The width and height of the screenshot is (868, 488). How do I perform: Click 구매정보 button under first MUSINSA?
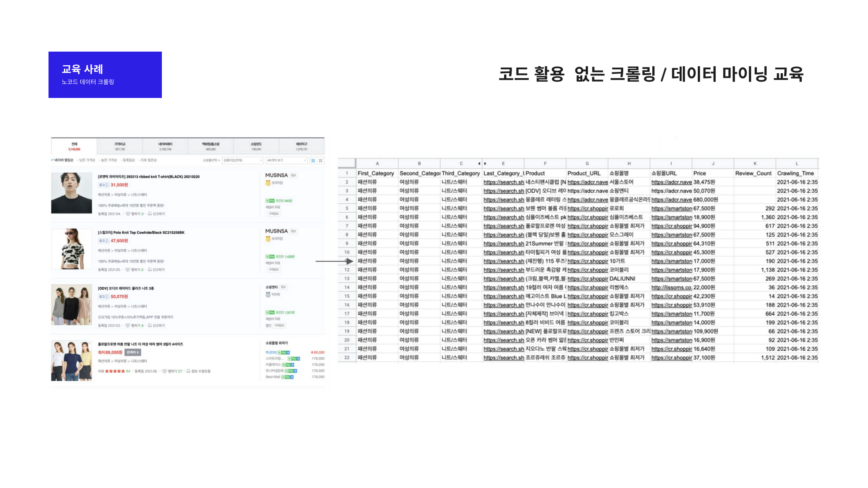pyautogui.click(x=273, y=214)
